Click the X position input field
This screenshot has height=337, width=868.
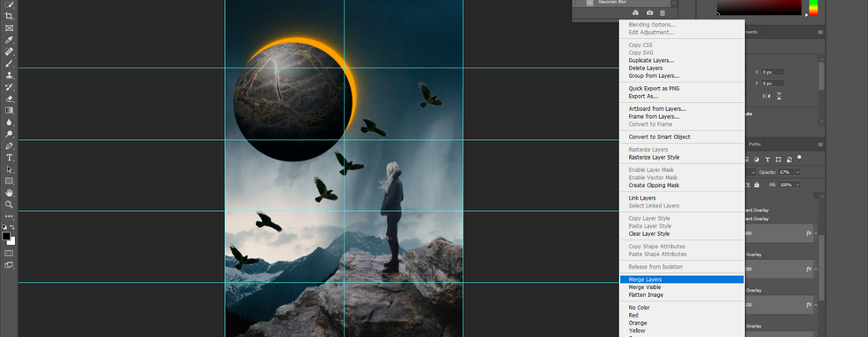pyautogui.click(x=772, y=72)
